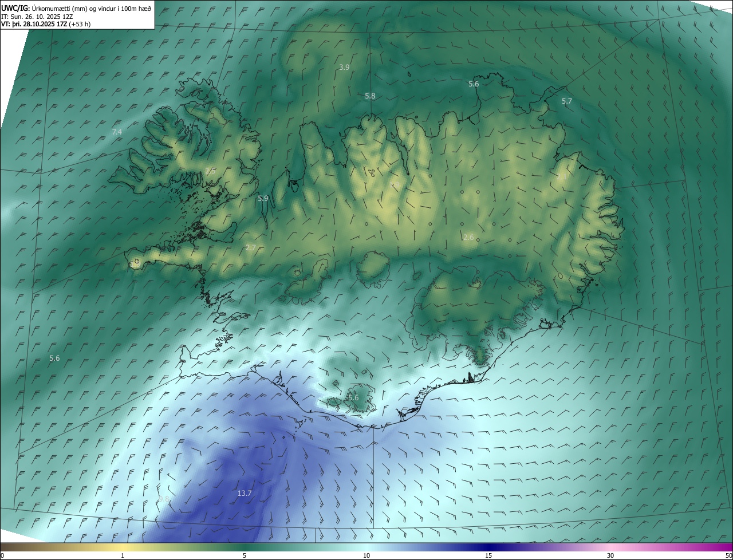Pick the magenta colorbar segment between 30 and 50
This screenshot has height=560, width=733.
[671, 547]
